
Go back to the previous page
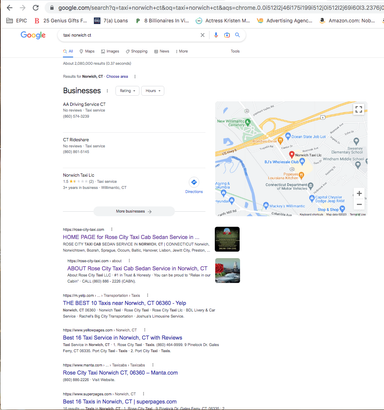coord(10,8)
